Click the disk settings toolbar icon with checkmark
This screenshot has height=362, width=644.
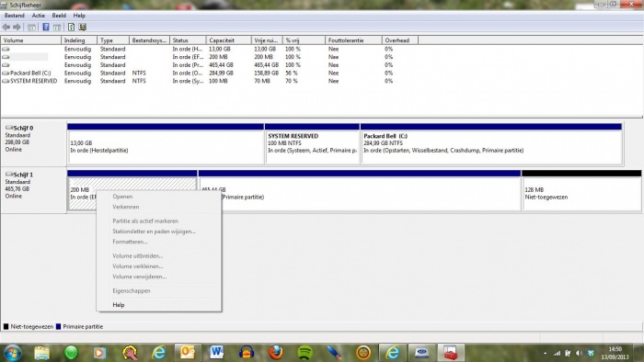[82, 27]
